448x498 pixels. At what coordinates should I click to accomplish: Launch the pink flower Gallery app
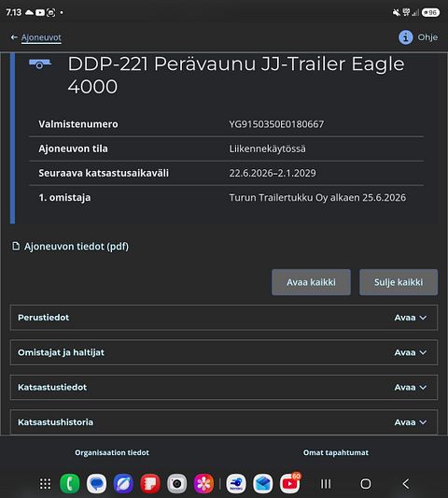coord(203,484)
